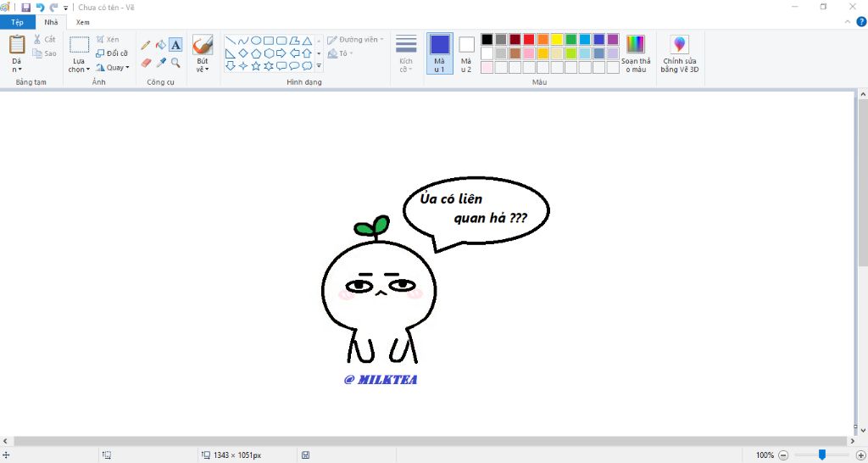Viewport: 868px width, 463px height.
Task: Click the Sao (Copy) button
Action: pos(44,53)
